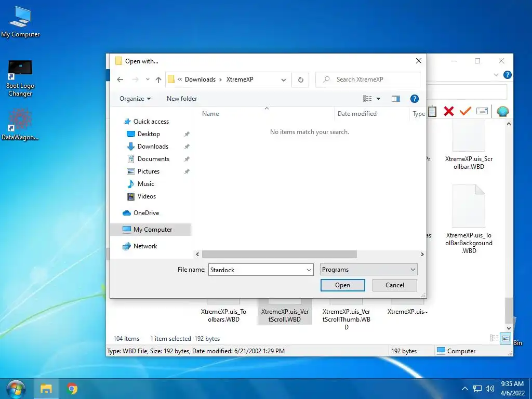This screenshot has width=532, height=399.
Task: Select XtremeXP.uis_Scrollbar.WBD file
Action: [469, 144]
